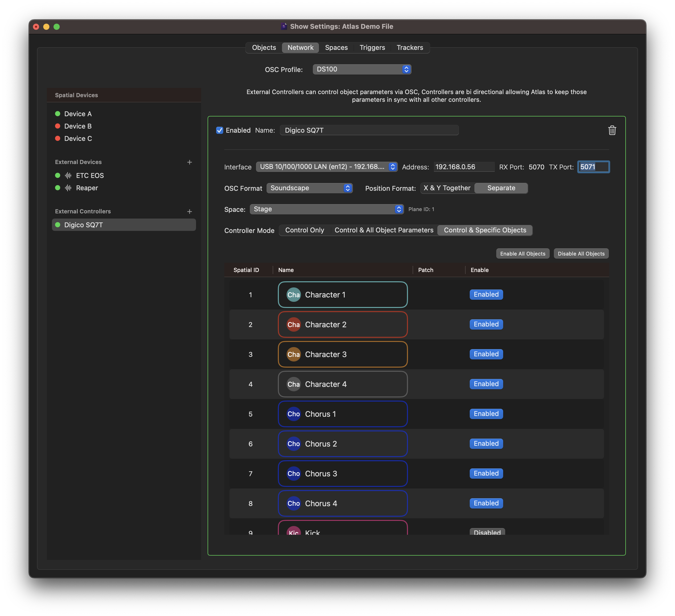
Task: Click Device B red status dot
Action: [x=58, y=126]
